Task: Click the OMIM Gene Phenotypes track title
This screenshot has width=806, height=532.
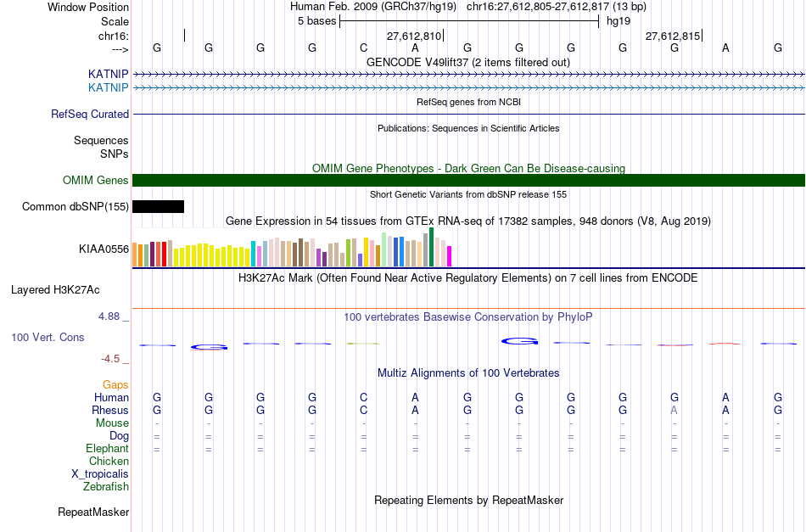Action: pos(468,168)
